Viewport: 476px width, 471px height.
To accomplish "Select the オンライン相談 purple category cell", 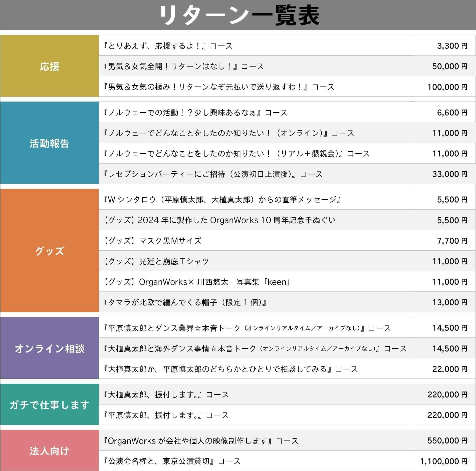I will click(x=50, y=348).
